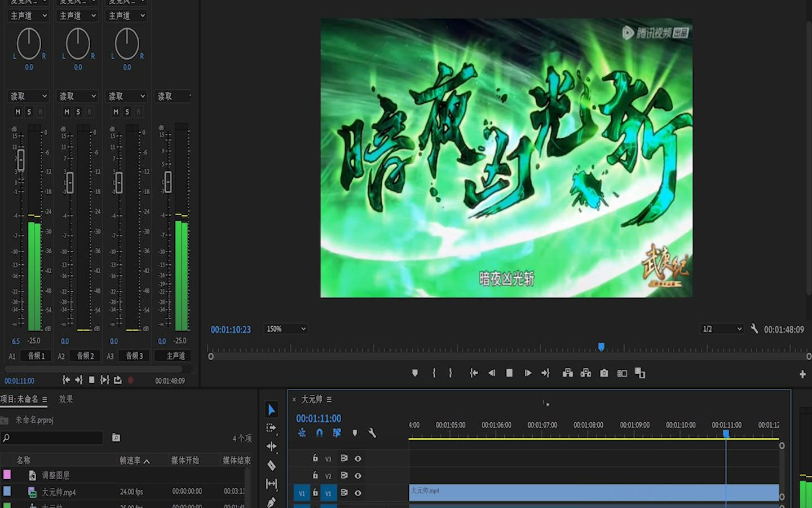Click Go to Out point in program monitor
Viewport: 812px width, 508px height.
[x=545, y=373]
